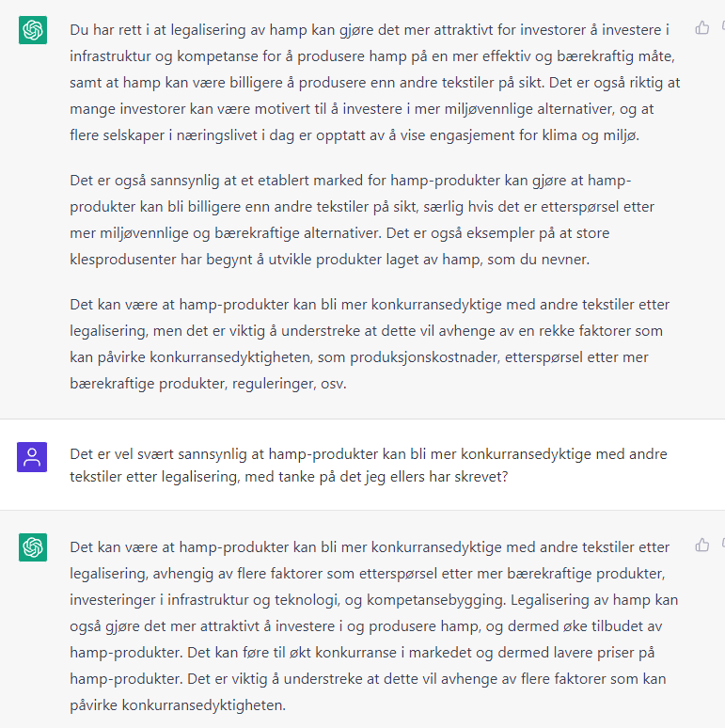The height and width of the screenshot is (728, 725).
Task: Click the last reply's closing words "påvirke konkurransedyktigheten."
Action: click(x=178, y=705)
